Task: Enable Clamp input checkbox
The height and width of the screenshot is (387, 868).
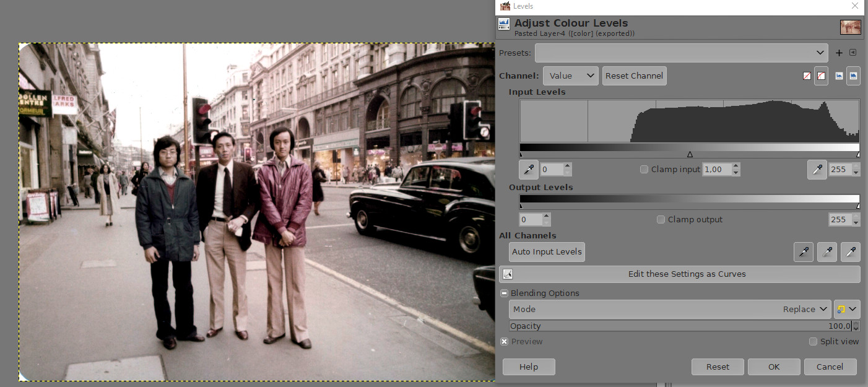Action: pyautogui.click(x=644, y=169)
